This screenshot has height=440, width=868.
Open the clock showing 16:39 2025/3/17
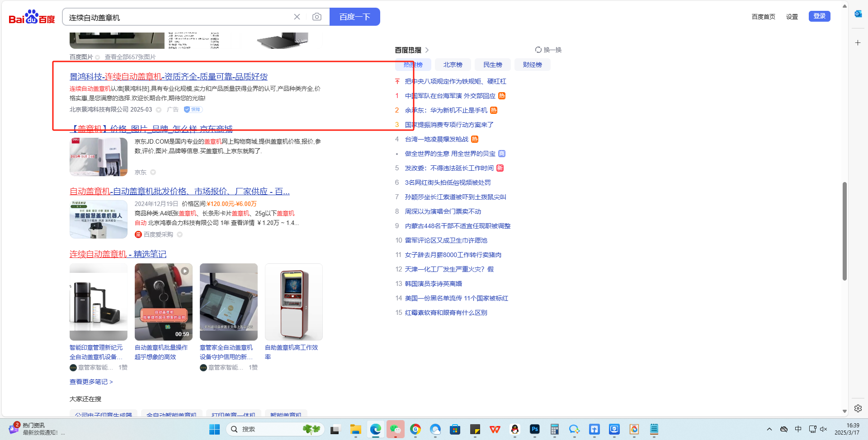847,429
